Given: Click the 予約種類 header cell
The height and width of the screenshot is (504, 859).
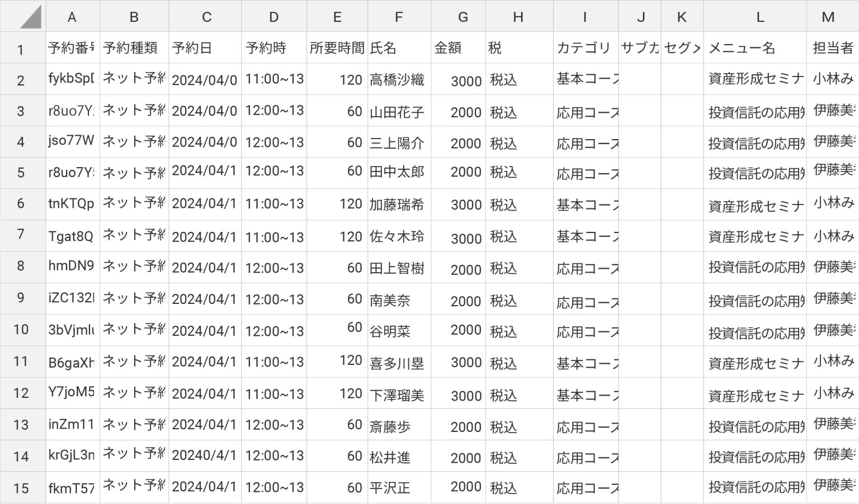Looking at the screenshot, I should point(134,48).
